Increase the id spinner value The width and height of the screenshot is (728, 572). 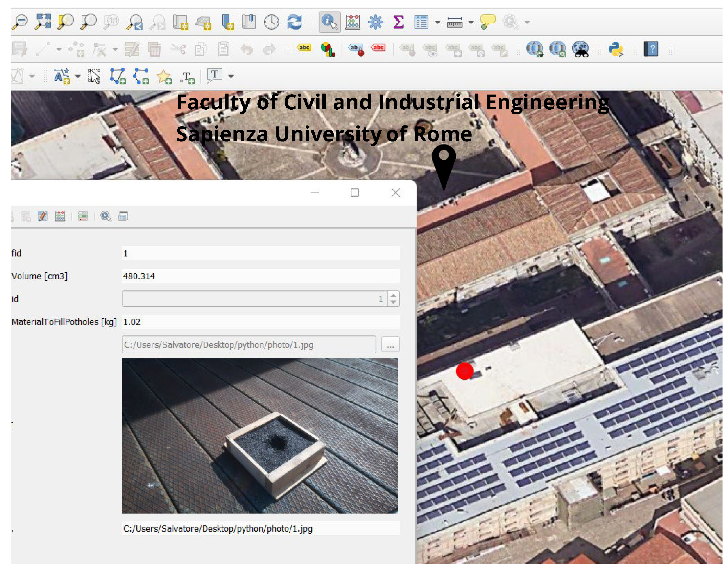[x=394, y=295]
